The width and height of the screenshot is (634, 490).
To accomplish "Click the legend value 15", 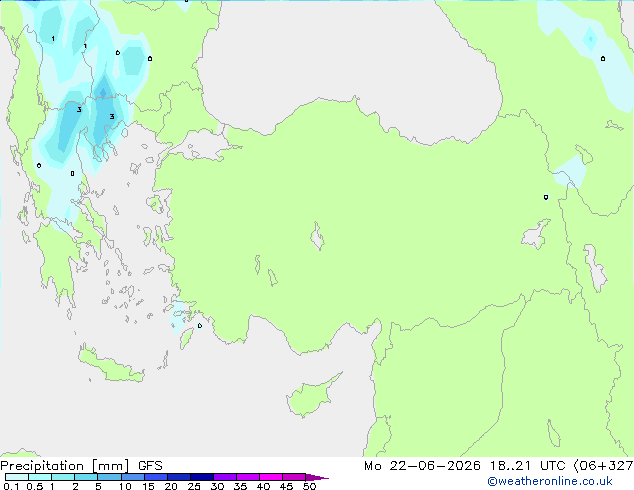I will [148, 486].
